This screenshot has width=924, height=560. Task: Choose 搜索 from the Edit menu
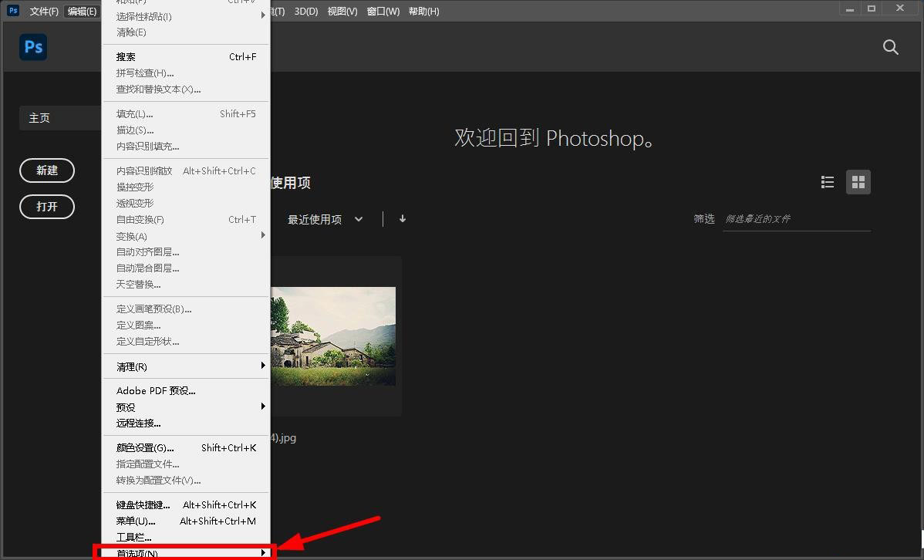[x=186, y=56]
